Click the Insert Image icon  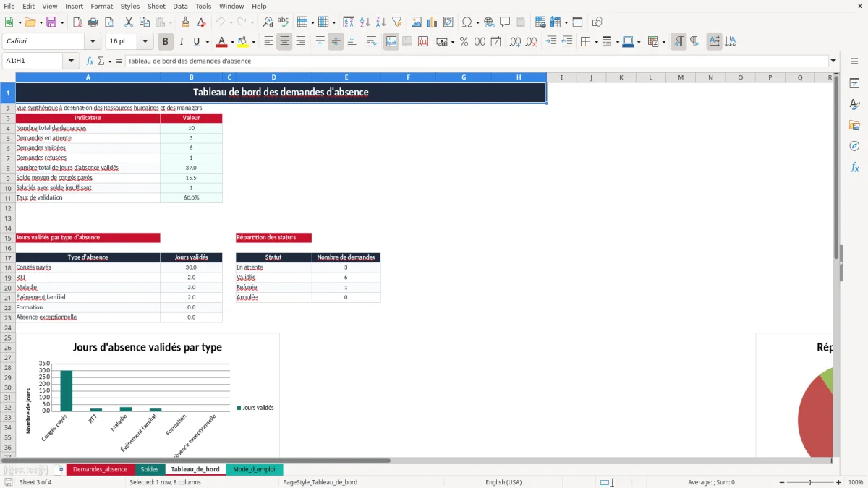417,22
